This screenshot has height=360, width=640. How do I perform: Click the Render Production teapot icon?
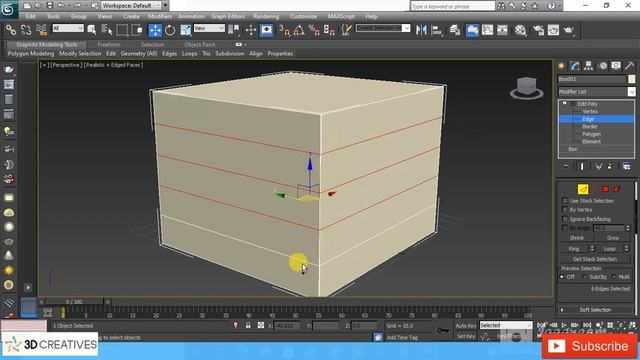pos(569,30)
